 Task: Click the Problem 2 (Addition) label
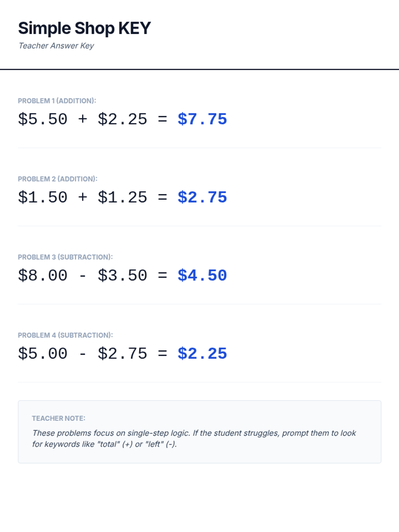tap(58, 179)
